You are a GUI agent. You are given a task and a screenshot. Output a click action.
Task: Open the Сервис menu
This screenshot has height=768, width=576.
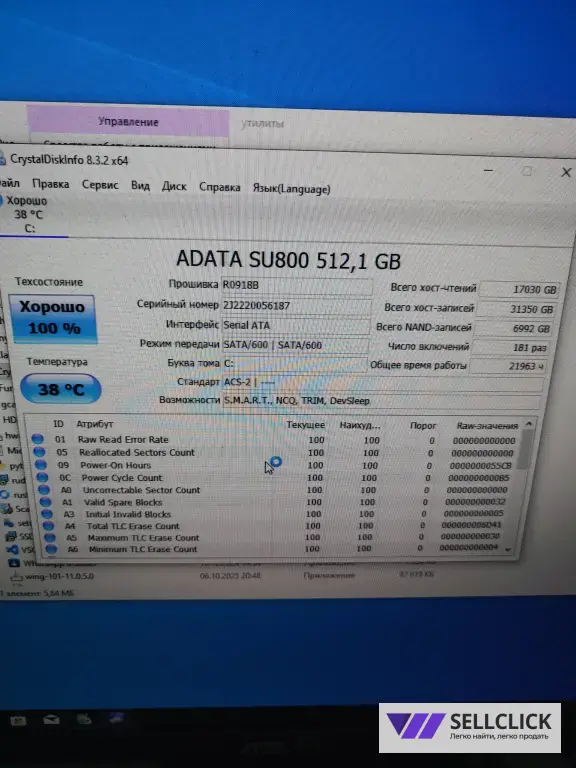(100, 185)
